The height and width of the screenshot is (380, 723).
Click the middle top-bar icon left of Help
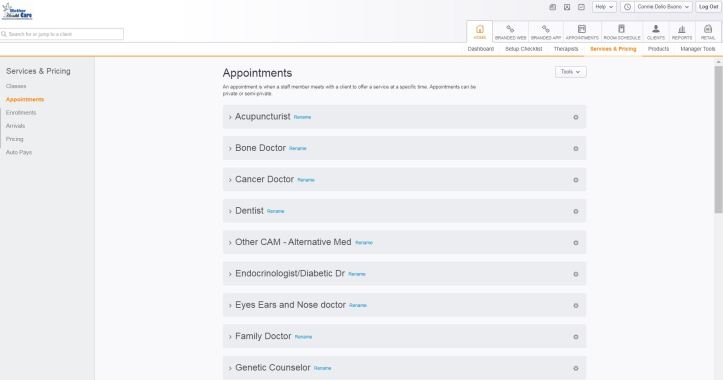567,7
